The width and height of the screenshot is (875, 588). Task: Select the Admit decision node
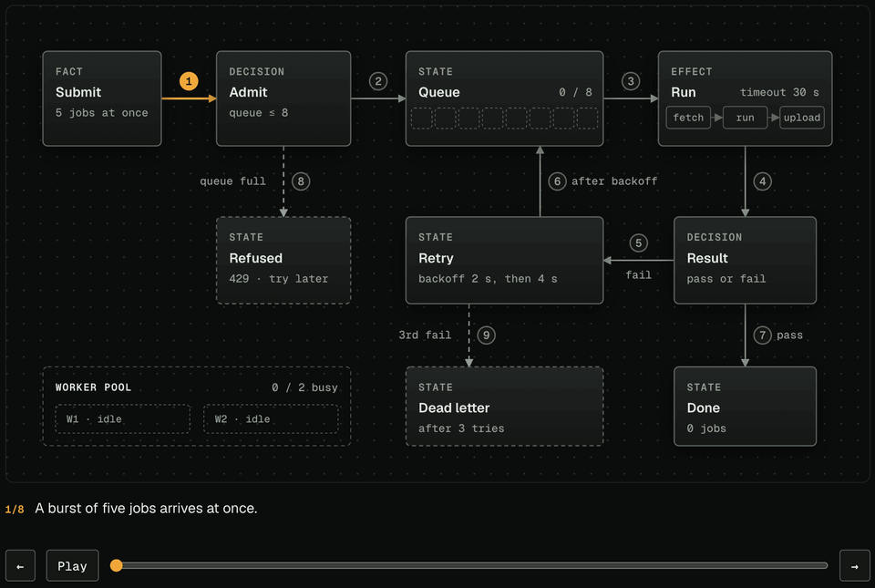[x=283, y=98]
